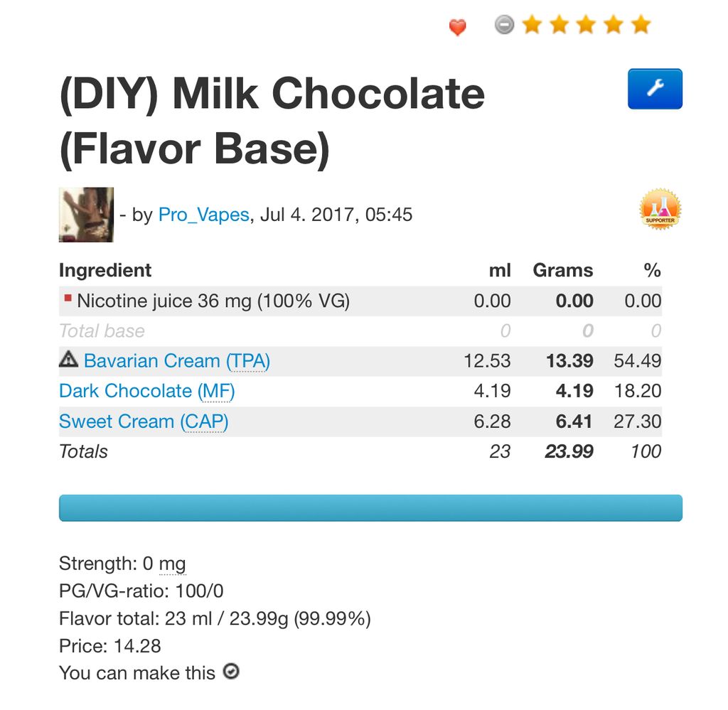The width and height of the screenshot is (728, 710).
Task: Clear rating with the gray minus icon
Action: click(x=504, y=25)
